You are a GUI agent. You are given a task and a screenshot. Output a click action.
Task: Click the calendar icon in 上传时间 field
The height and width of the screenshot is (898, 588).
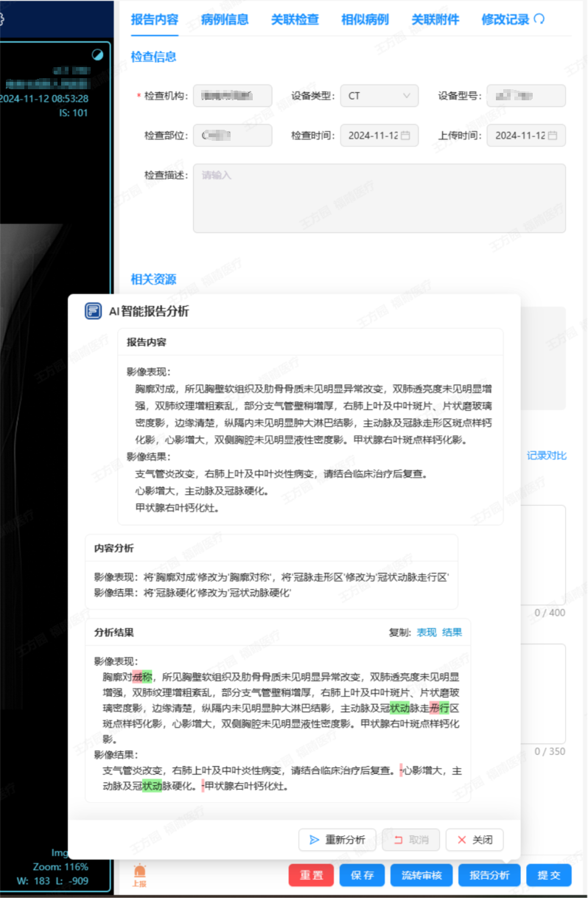click(x=553, y=136)
